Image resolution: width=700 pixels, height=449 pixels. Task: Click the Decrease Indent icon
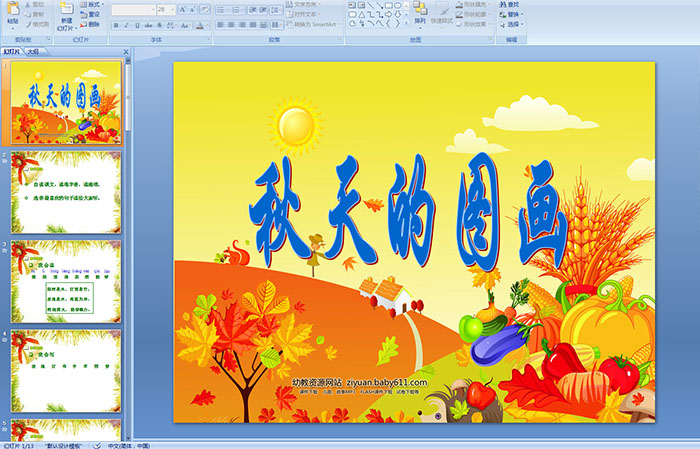point(253,9)
